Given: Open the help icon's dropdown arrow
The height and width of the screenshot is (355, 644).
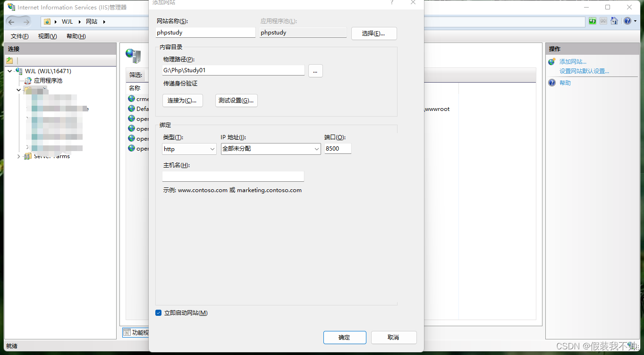Looking at the screenshot, I should tap(635, 21).
